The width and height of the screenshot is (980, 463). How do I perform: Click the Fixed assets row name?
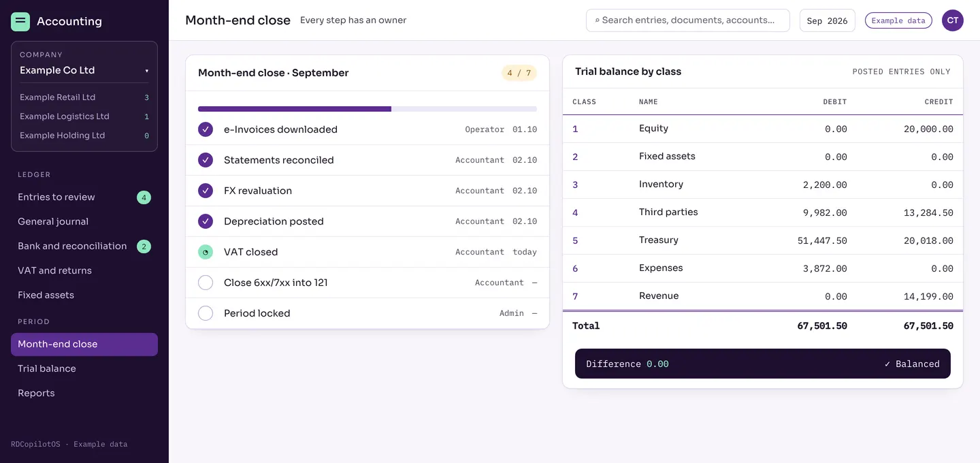tap(667, 157)
